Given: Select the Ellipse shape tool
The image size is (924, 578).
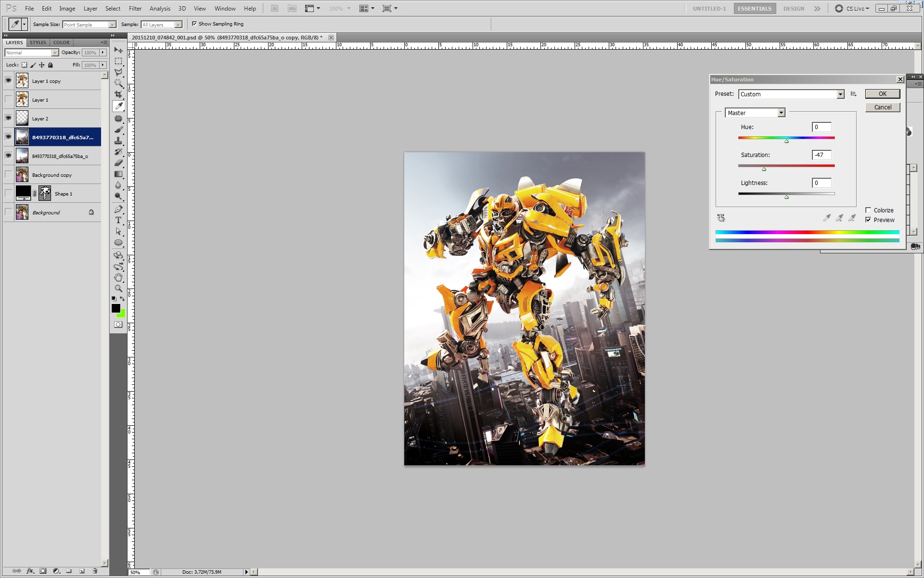Looking at the screenshot, I should point(118,242).
